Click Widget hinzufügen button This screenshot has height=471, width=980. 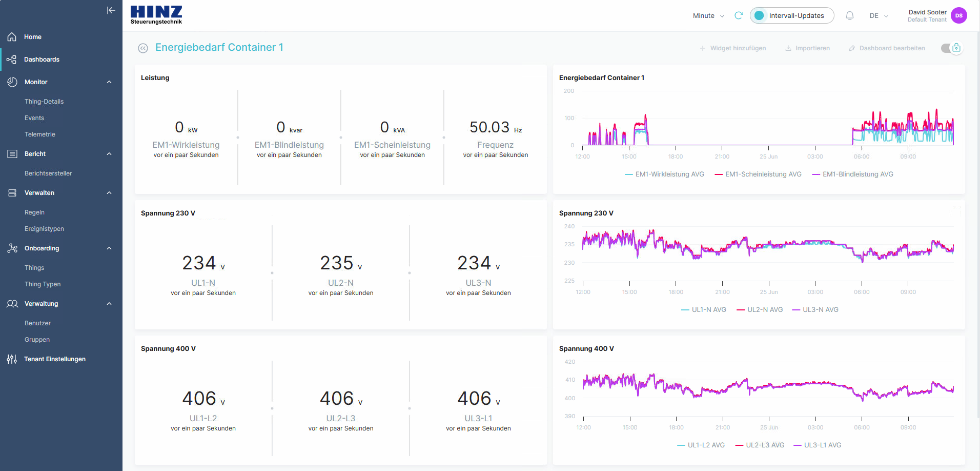733,48
